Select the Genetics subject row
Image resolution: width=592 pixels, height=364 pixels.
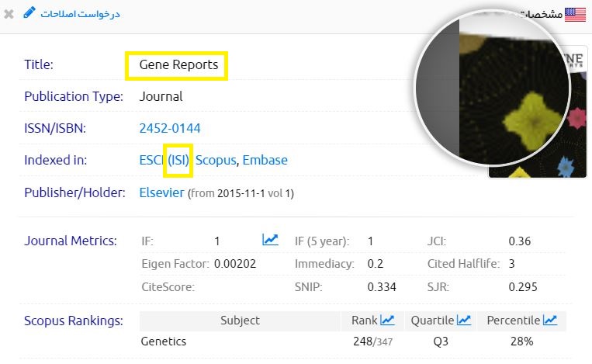click(164, 341)
